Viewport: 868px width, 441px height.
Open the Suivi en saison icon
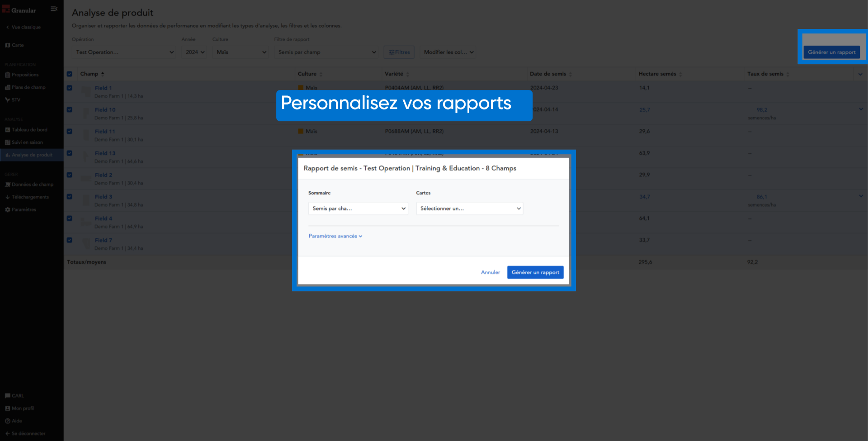pyautogui.click(x=8, y=142)
